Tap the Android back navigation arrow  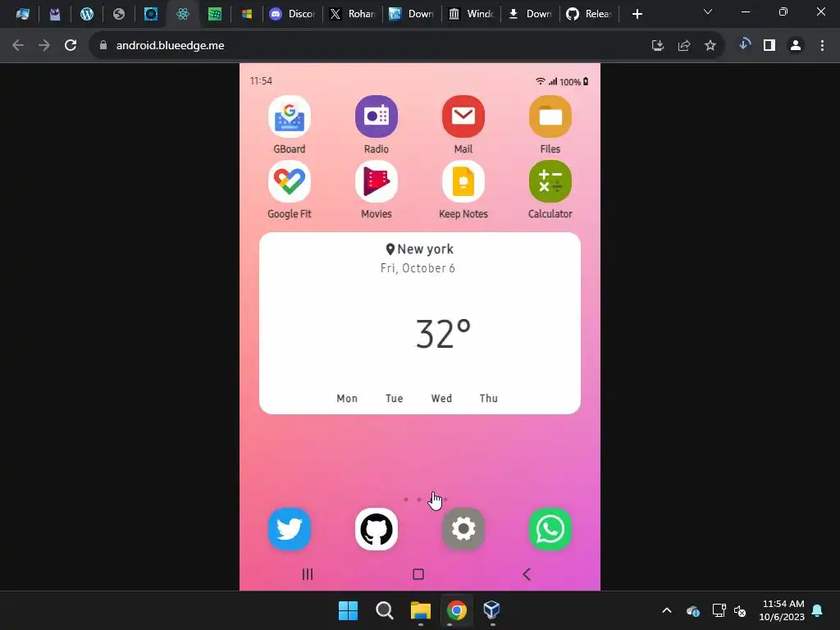coord(527,574)
